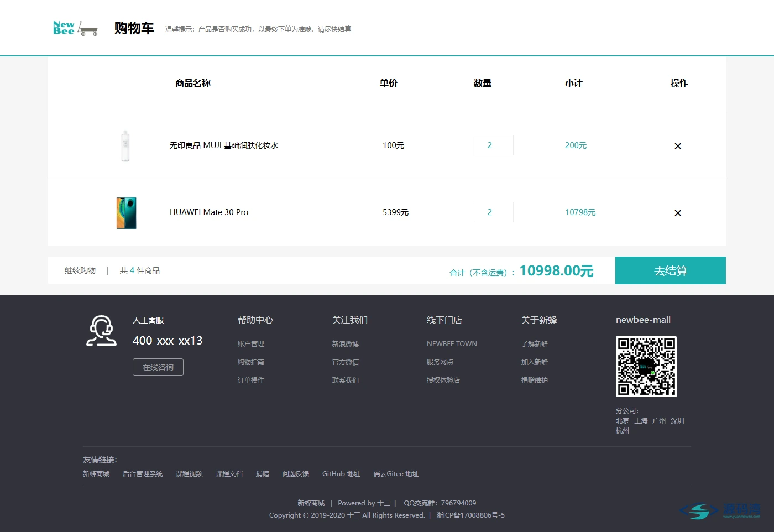
Task: Open 捐赠维护 link
Action: pos(535,380)
